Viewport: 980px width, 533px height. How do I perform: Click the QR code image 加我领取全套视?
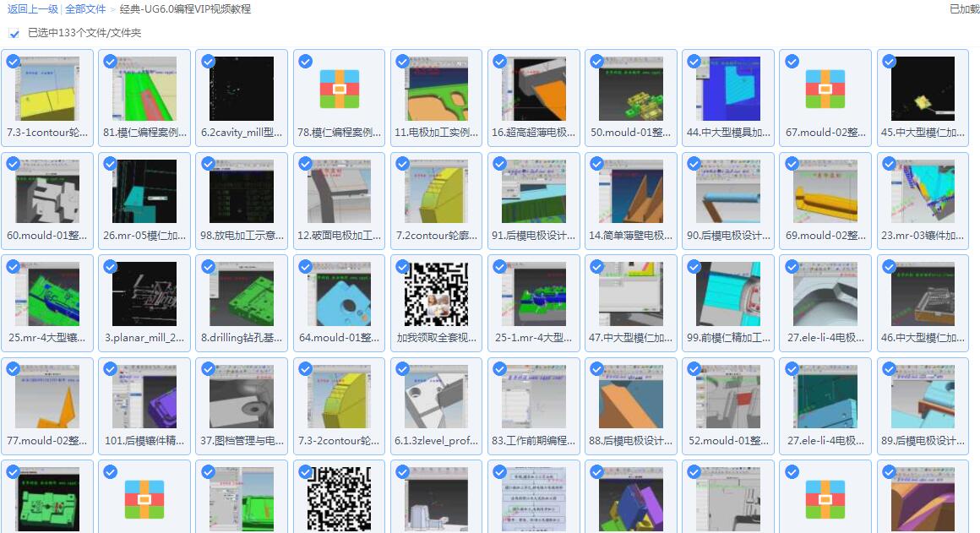pos(436,294)
